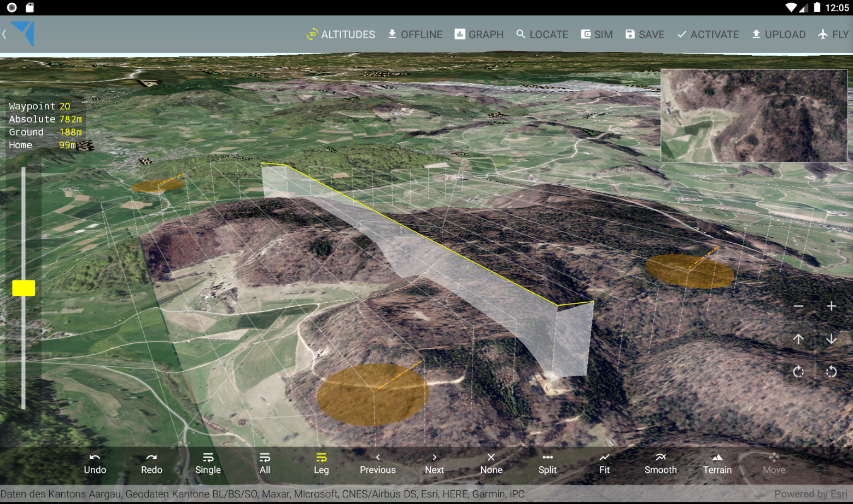Start the SIM simulation
This screenshot has height=504, width=853.
[x=597, y=34]
